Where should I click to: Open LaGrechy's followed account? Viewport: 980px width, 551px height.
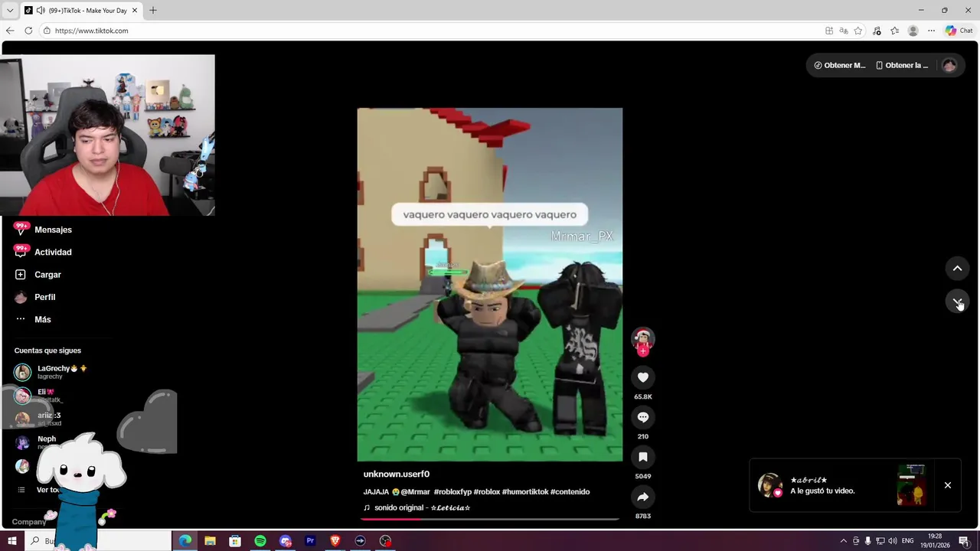click(x=51, y=372)
